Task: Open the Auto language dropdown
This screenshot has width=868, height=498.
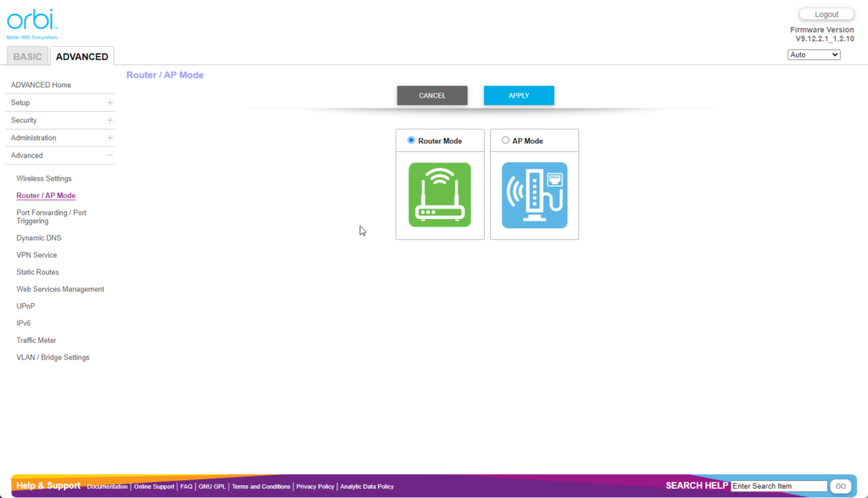Action: pyautogui.click(x=813, y=55)
